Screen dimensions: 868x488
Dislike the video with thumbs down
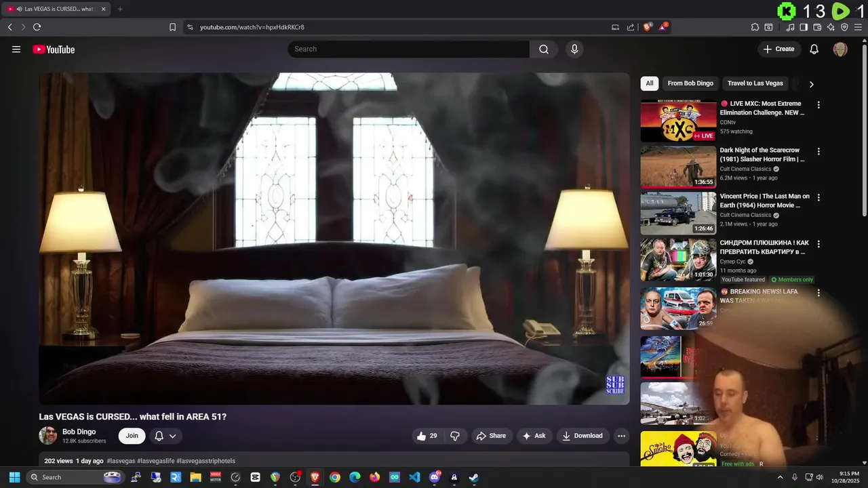pos(455,436)
